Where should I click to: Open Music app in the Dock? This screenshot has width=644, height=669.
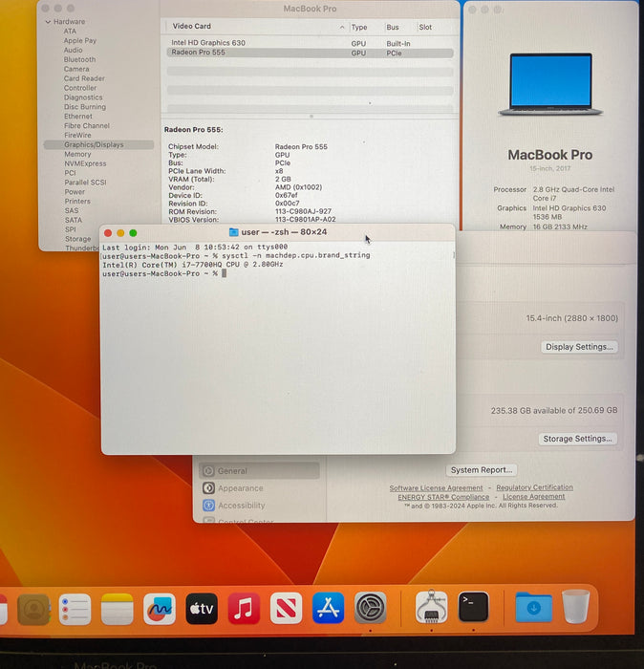[x=244, y=609]
